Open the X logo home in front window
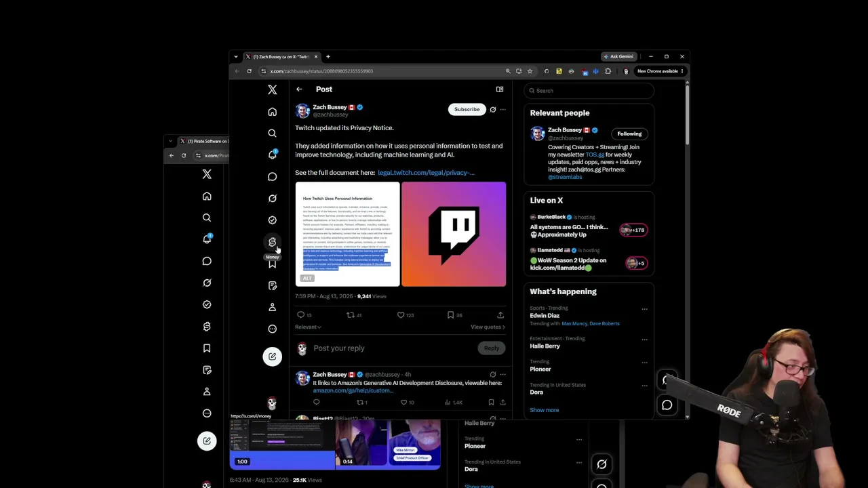Screen dimensions: 868x488 tap(272, 89)
